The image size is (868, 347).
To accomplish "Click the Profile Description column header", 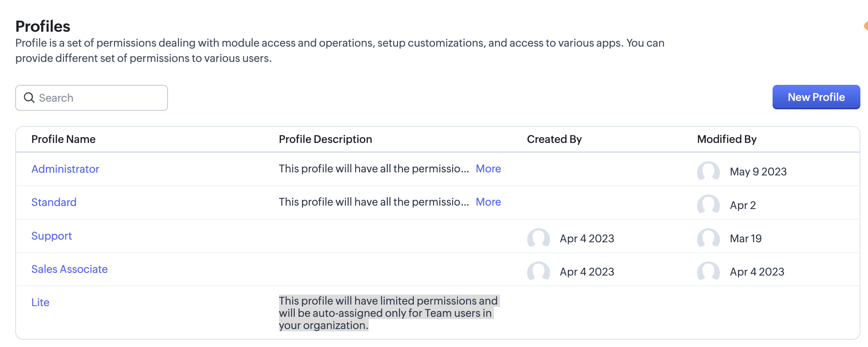I will (325, 139).
